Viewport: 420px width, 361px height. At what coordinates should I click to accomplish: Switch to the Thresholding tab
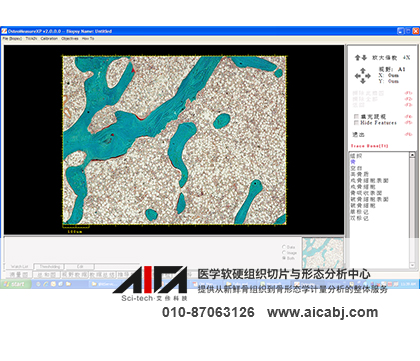(49, 267)
